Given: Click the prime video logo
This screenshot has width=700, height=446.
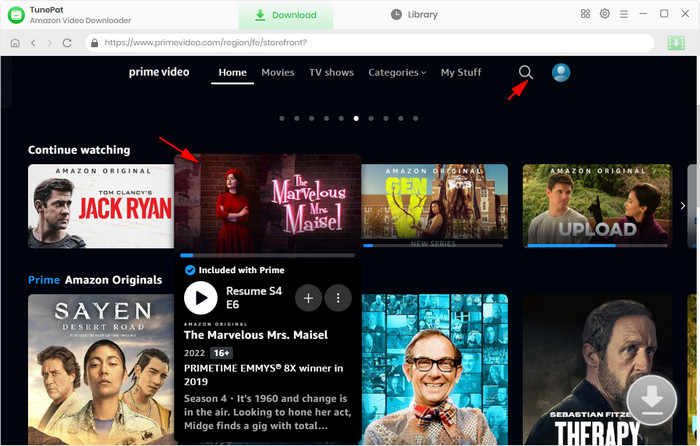Looking at the screenshot, I should (159, 72).
